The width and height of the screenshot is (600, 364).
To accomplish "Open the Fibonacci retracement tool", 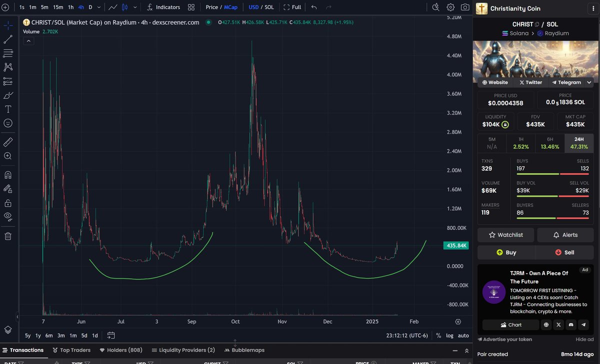I will click(8, 53).
